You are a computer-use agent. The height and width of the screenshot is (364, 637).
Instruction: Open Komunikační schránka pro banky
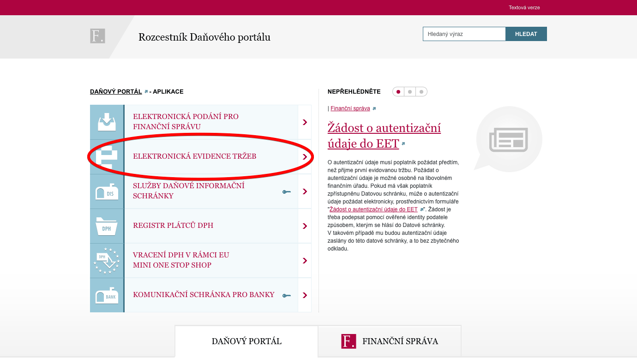coord(204,295)
